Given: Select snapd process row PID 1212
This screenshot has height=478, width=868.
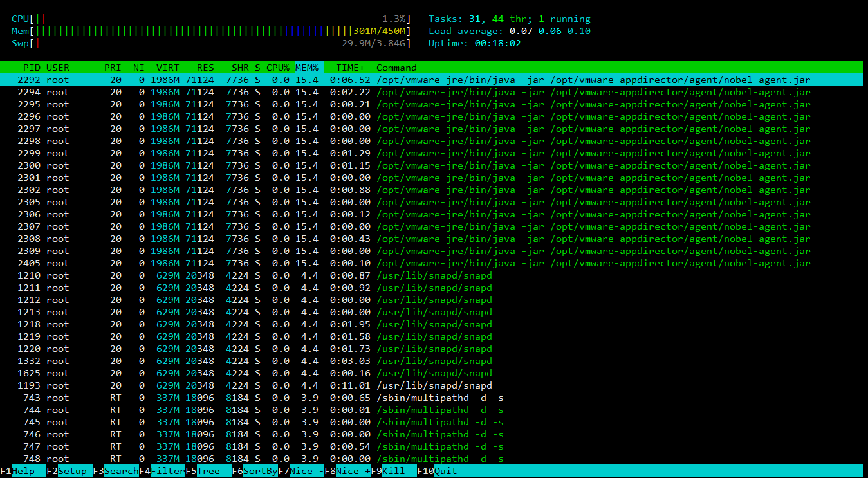Looking at the screenshot, I should 431,300.
